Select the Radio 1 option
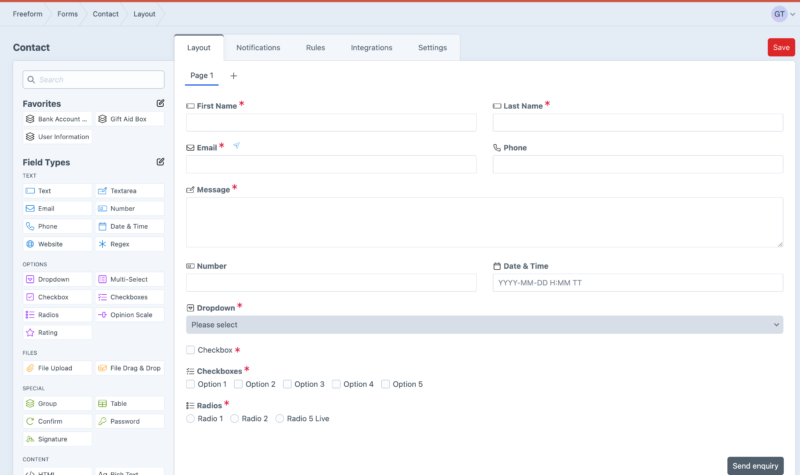 [190, 419]
